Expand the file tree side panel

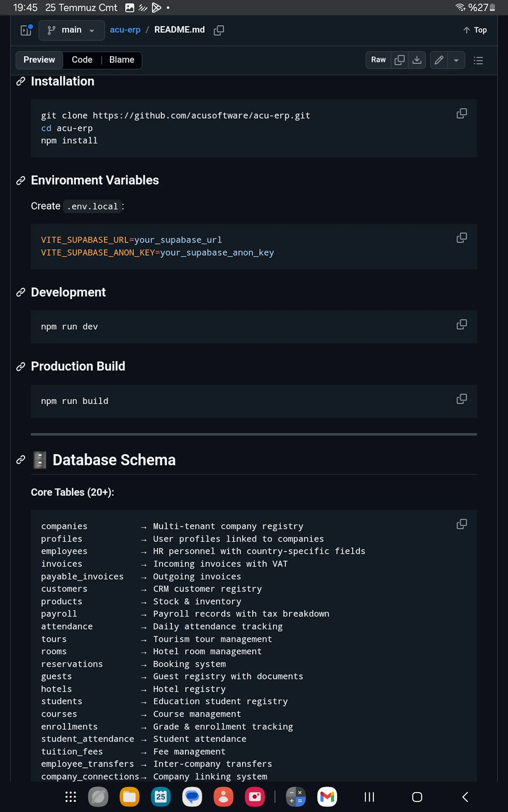pos(26,30)
